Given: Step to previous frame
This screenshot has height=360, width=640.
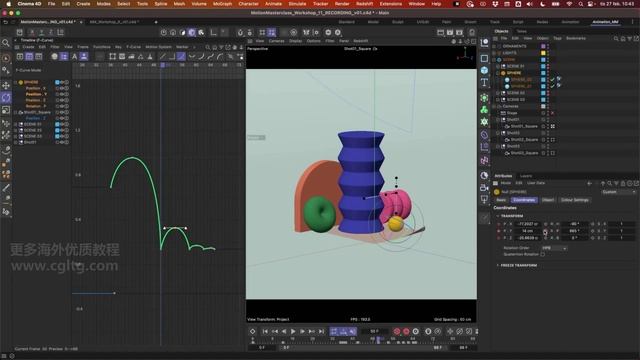Looking at the screenshot, I should (x=284, y=331).
